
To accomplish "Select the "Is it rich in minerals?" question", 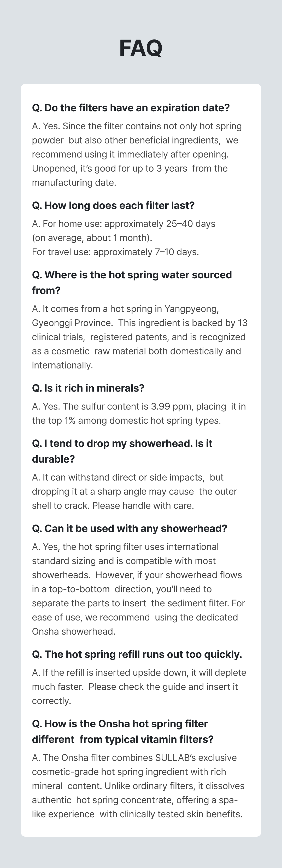I will (x=88, y=388).
